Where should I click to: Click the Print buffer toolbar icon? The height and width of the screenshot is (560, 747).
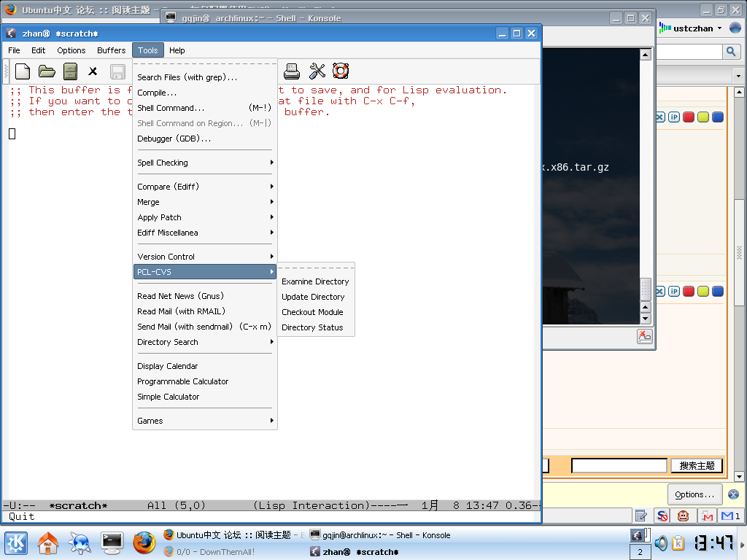[x=292, y=71]
